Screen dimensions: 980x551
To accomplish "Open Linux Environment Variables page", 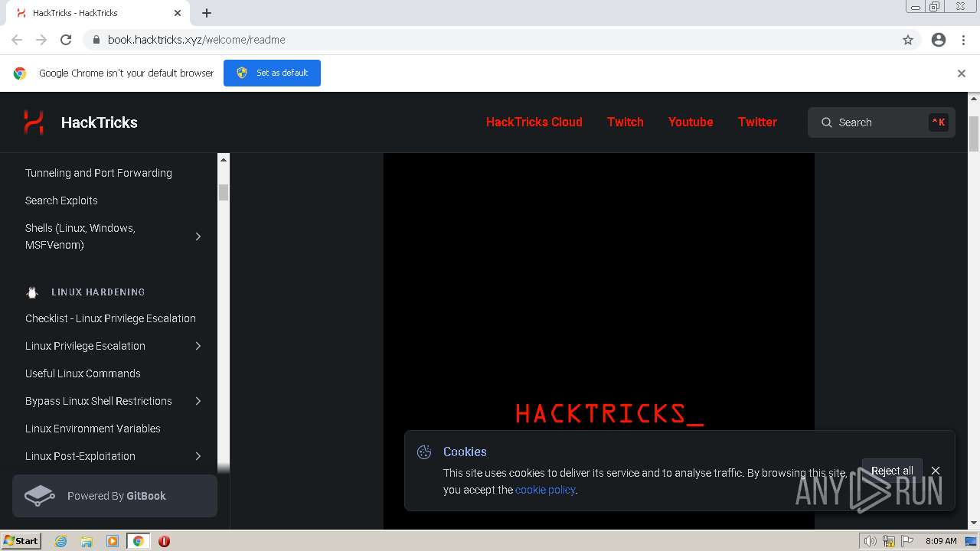I will click(x=93, y=429).
